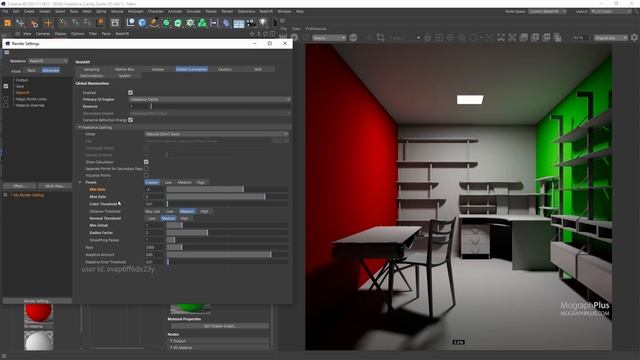Select the Rotate tool icon
640x360 pixels.
click(x=34, y=23)
